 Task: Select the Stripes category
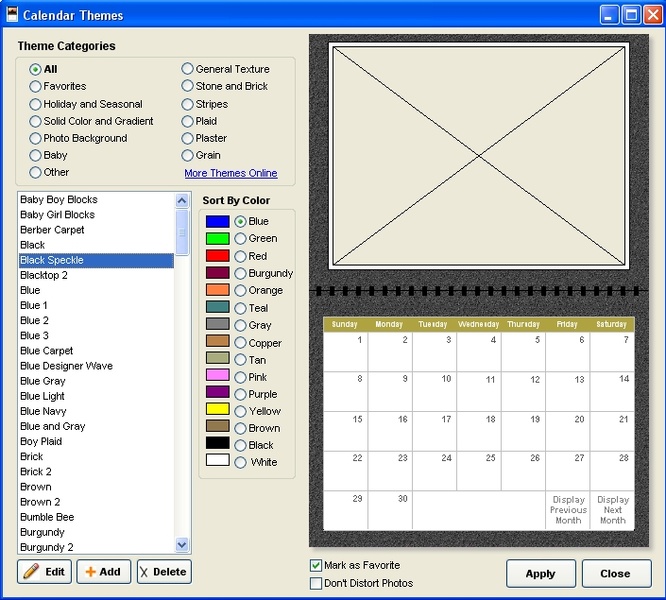pyautogui.click(x=187, y=104)
